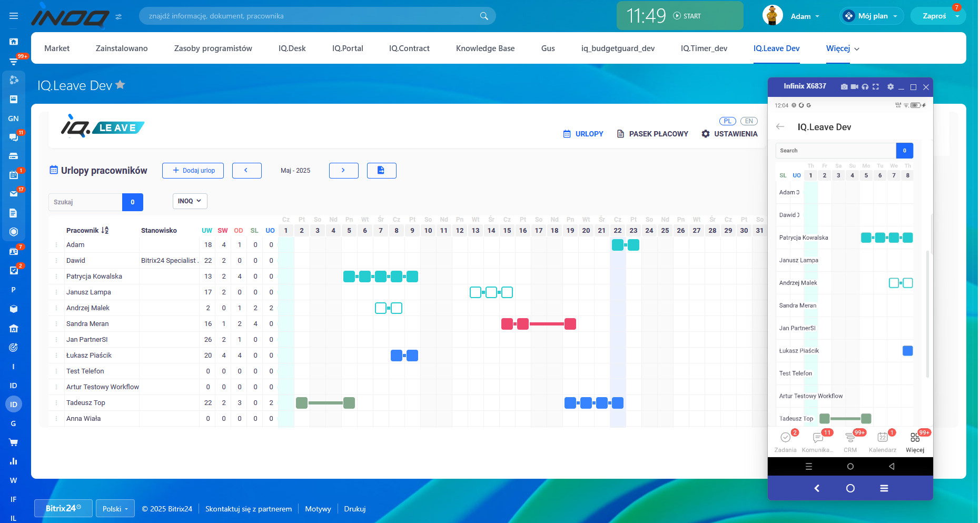Switch language to EN
980x523 pixels.
point(748,121)
